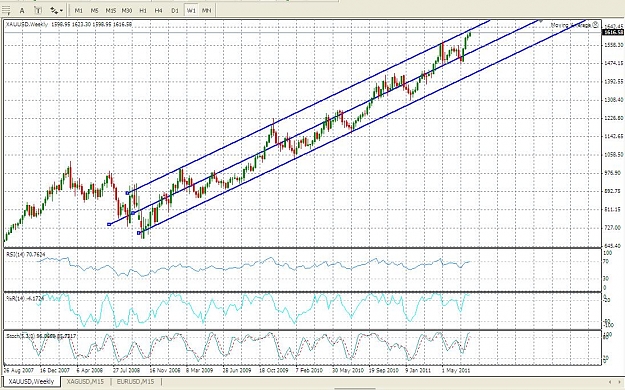Switch chart to M5 timeframe
Image resolution: width=625 pixels, height=390 pixels.
[94, 11]
